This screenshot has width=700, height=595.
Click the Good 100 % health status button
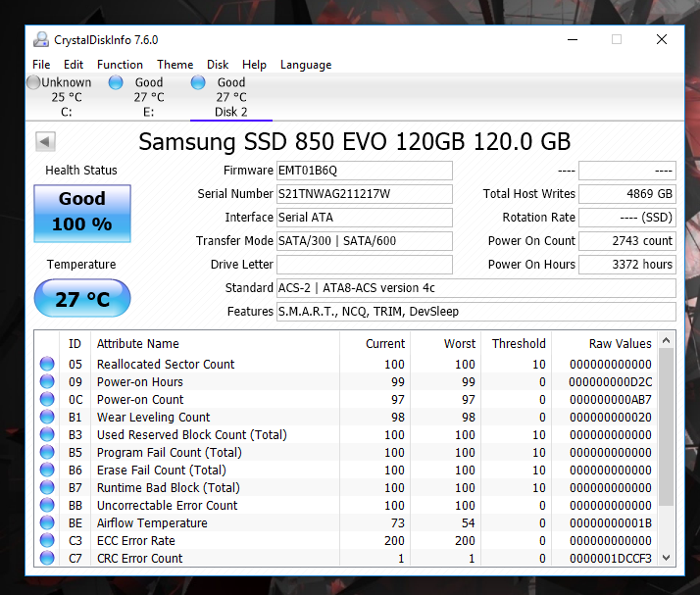pos(82,214)
